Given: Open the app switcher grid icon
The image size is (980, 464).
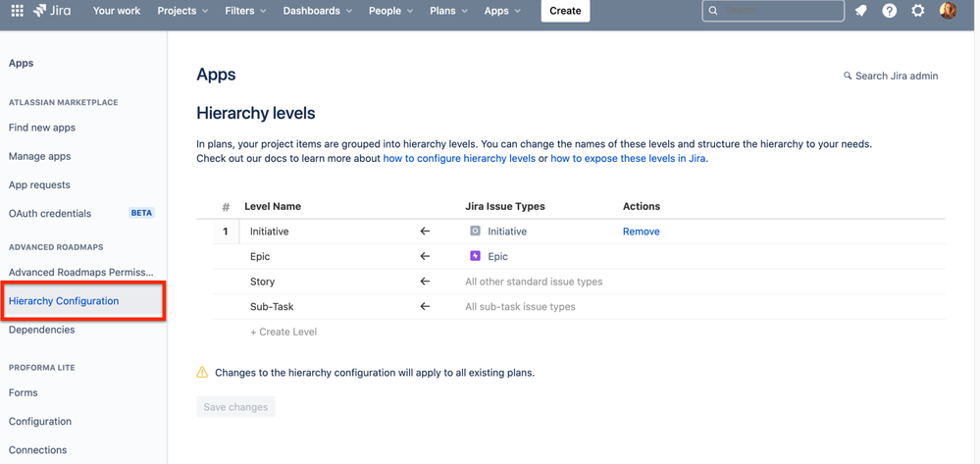Looking at the screenshot, I should tap(18, 11).
